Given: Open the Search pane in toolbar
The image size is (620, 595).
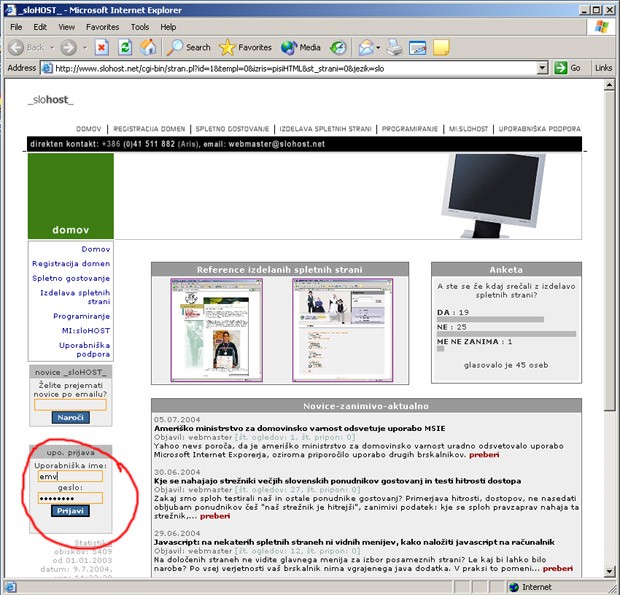Looking at the screenshot, I should point(189,47).
